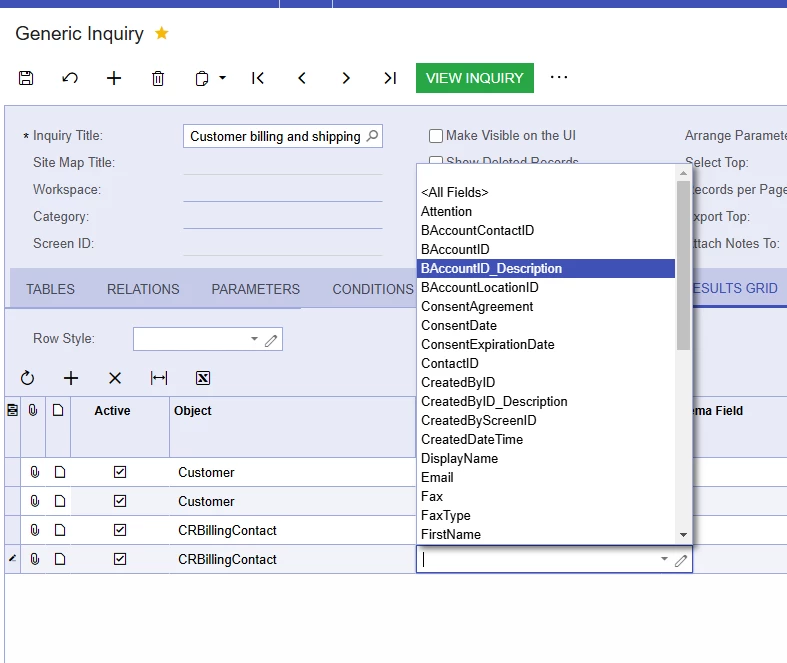
Task: Click the field list scroll-up arrow
Action: tap(683, 173)
